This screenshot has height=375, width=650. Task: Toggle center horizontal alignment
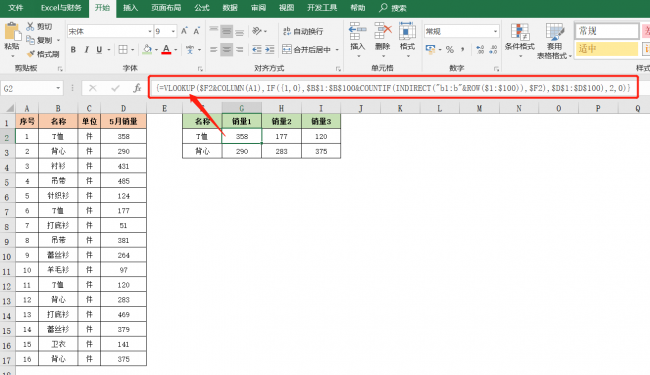pos(226,50)
